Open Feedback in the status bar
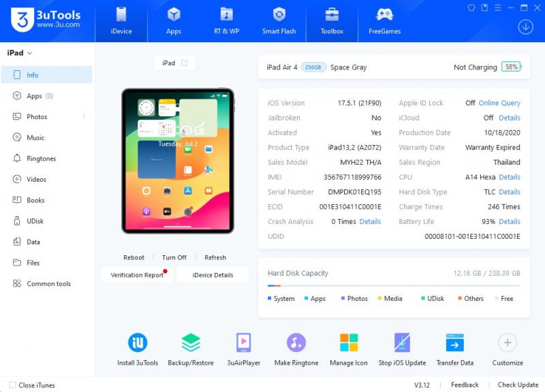This screenshot has width=545, height=392. point(465,385)
